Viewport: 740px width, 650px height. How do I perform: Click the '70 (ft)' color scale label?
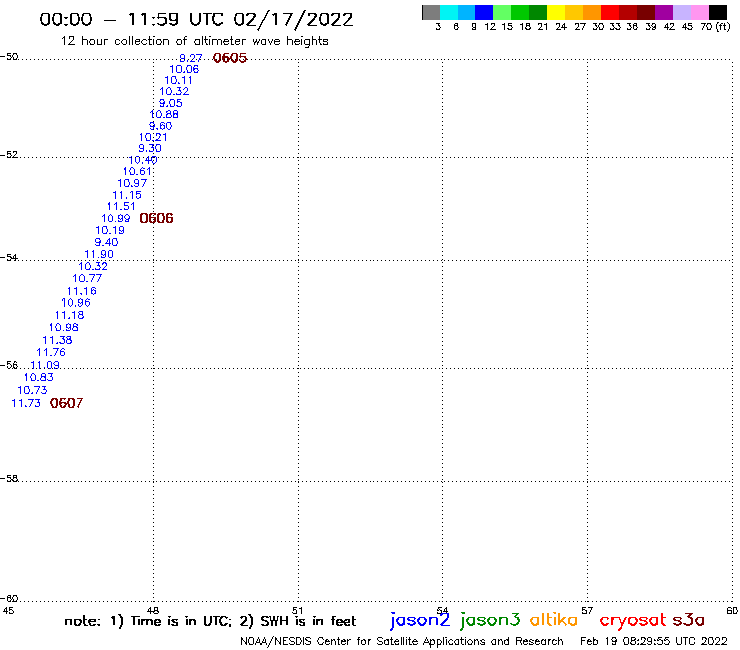[715, 27]
